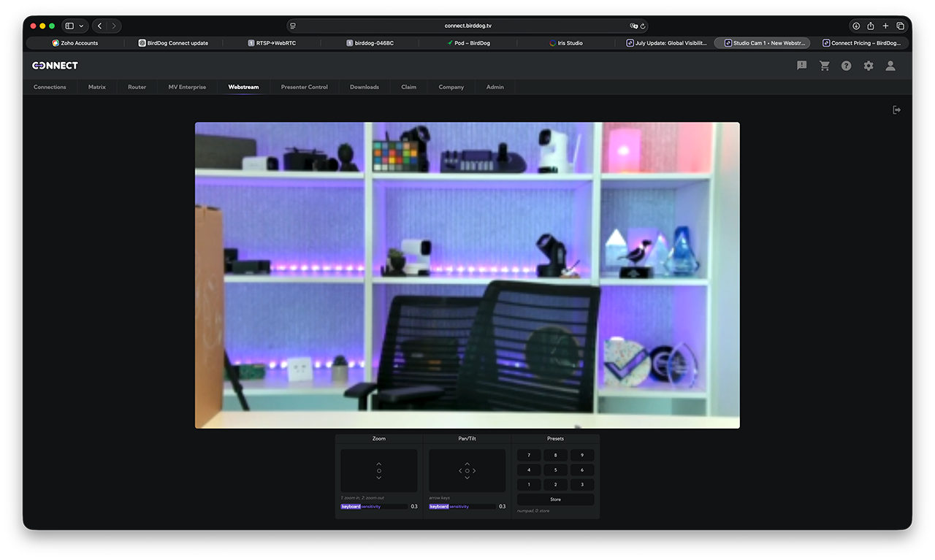Toggle keyboard control under Pan/Tilt

tap(439, 506)
